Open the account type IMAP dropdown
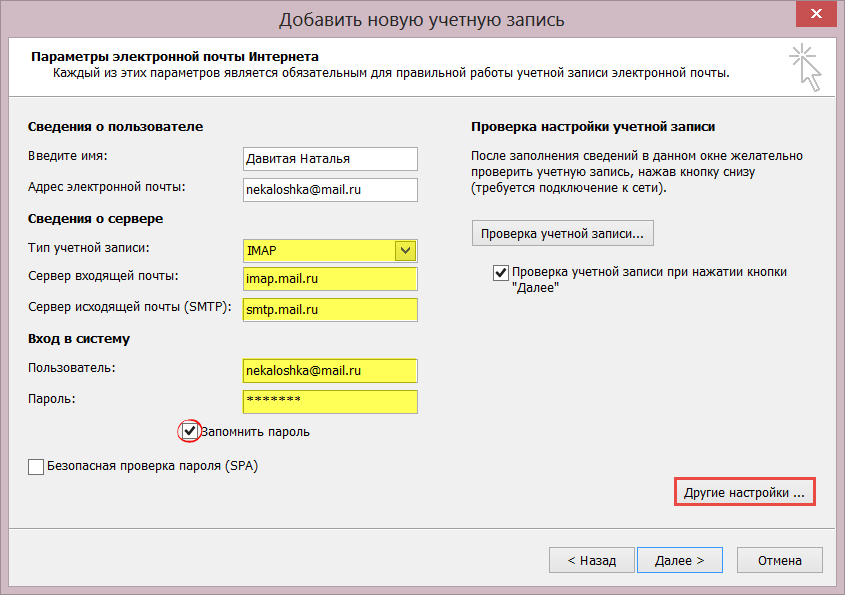This screenshot has width=845, height=595. tap(405, 251)
